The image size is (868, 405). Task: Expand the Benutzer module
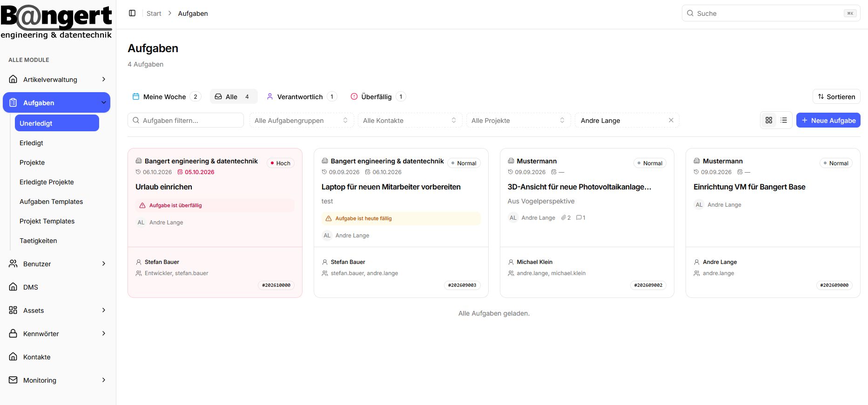pyautogui.click(x=104, y=263)
